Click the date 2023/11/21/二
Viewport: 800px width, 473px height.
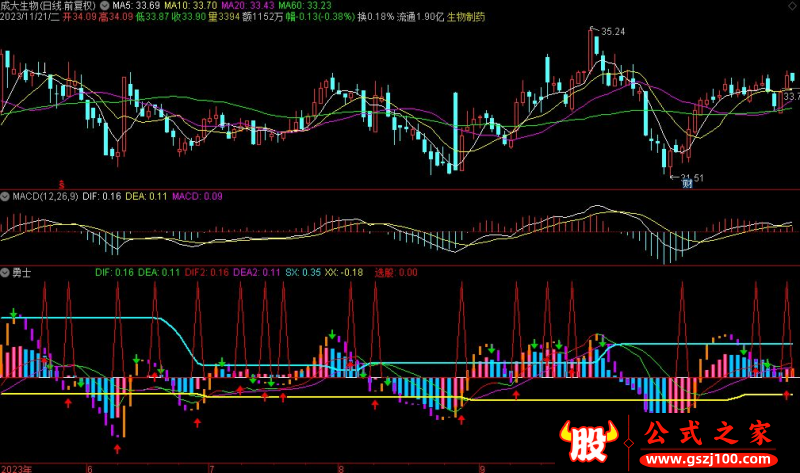30,17
